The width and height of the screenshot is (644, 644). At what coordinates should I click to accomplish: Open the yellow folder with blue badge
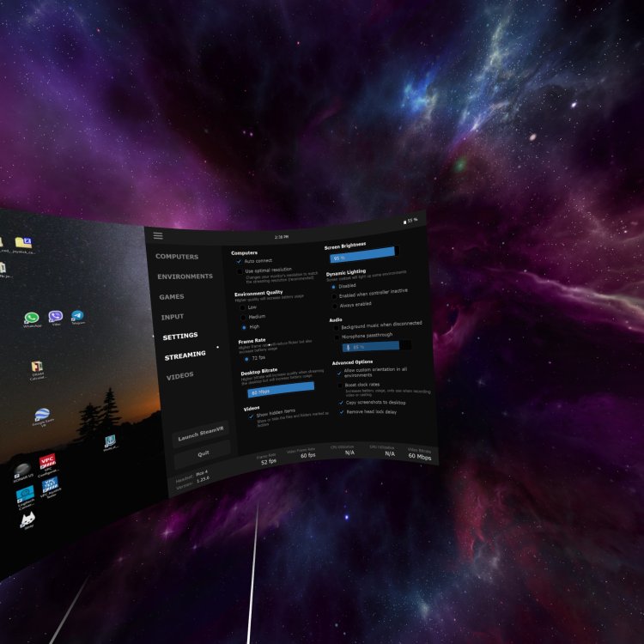pos(23,245)
